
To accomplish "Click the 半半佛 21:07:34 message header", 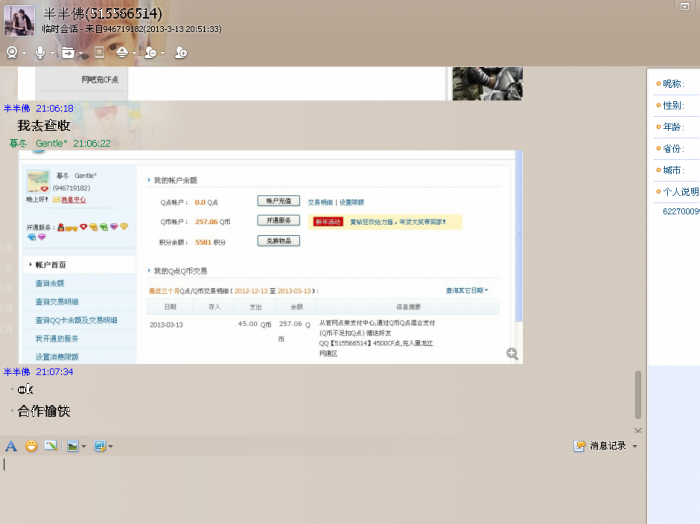I will pyautogui.click(x=38, y=372).
